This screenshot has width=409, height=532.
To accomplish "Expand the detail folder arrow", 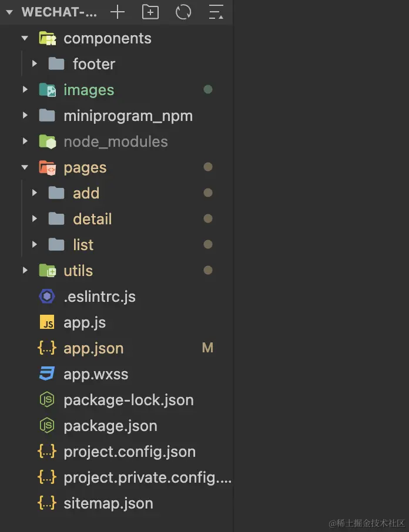I will pyautogui.click(x=34, y=218).
